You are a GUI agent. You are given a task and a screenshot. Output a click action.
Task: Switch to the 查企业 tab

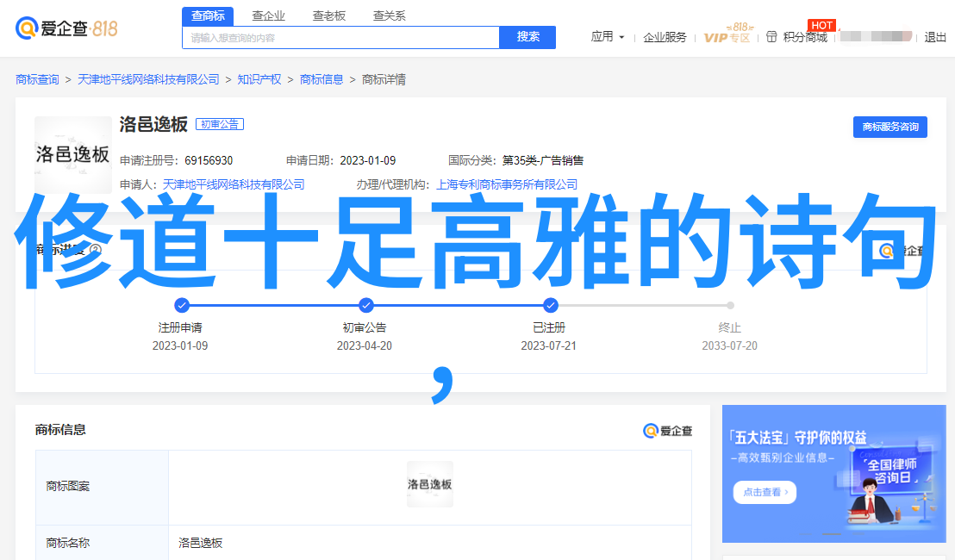coord(269,16)
